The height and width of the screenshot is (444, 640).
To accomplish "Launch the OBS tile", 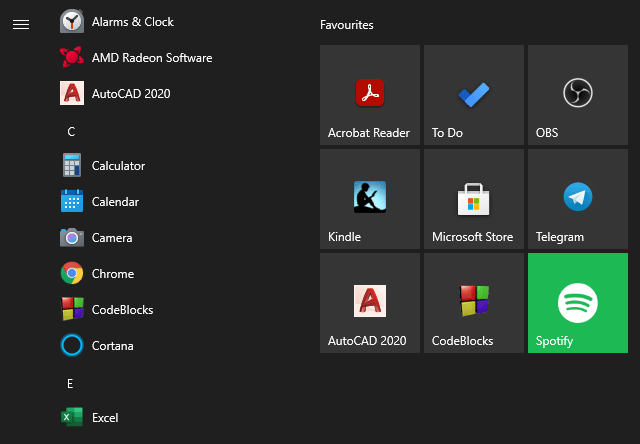I will click(578, 95).
